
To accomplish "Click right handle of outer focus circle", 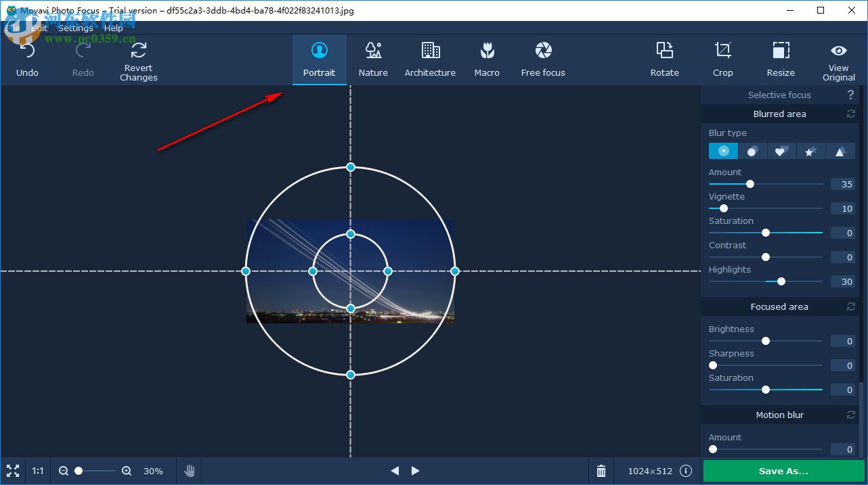I will tap(455, 271).
